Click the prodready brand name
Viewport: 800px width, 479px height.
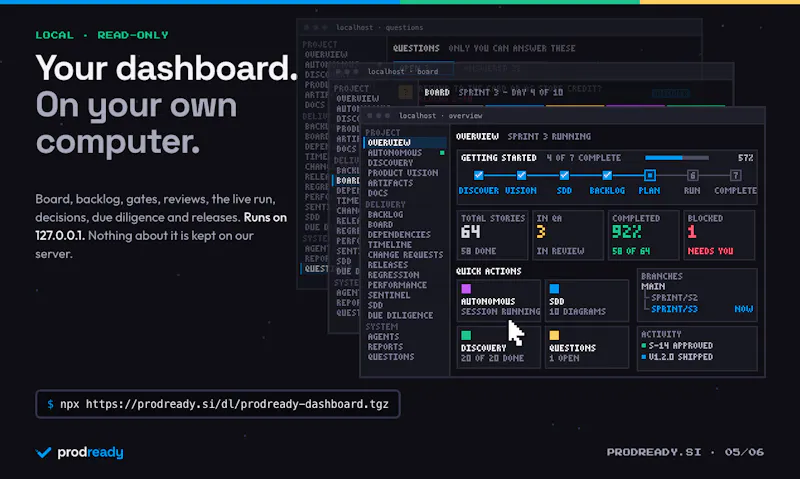90,452
